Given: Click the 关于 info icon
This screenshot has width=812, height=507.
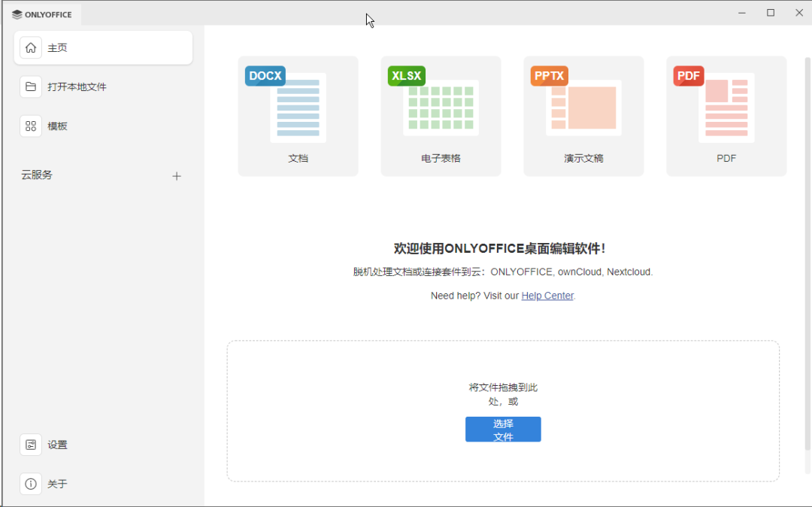Looking at the screenshot, I should [31, 484].
